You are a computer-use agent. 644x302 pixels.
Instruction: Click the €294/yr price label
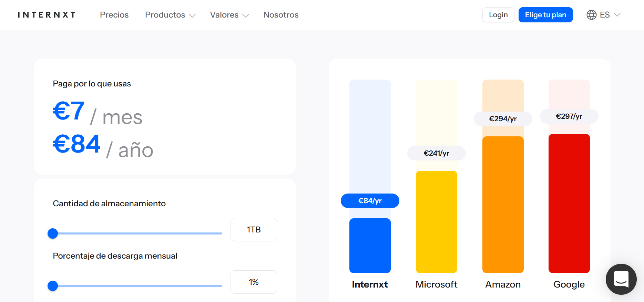(x=503, y=119)
